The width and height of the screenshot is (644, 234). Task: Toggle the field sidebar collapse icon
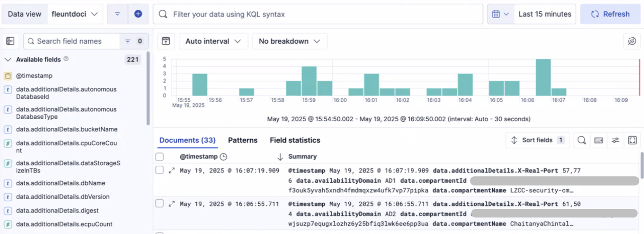coord(10,41)
